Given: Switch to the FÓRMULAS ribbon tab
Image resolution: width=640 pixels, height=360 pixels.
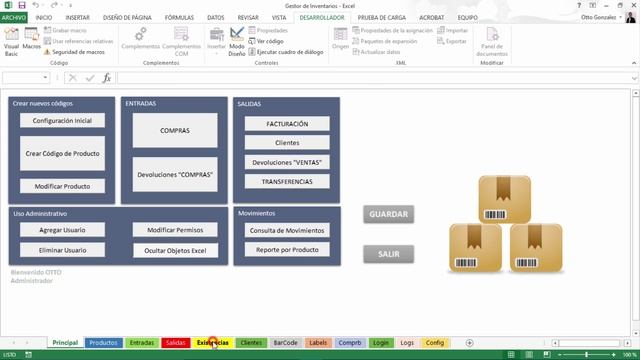Looking at the screenshot, I should click(179, 18).
